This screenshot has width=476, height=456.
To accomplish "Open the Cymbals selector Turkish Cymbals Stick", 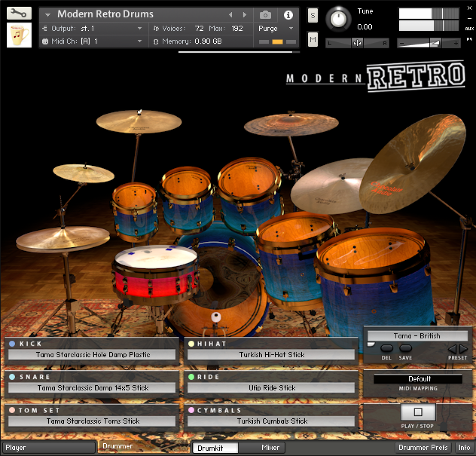I will click(271, 421).
